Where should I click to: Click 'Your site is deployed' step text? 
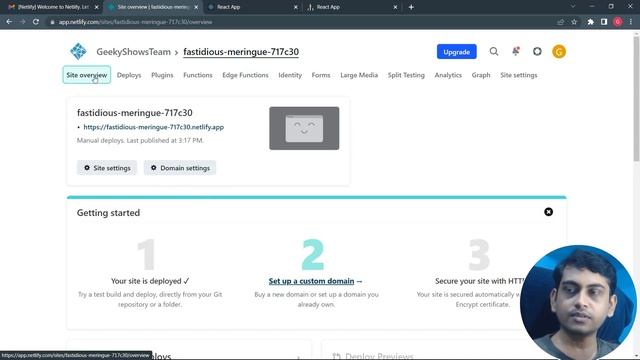point(150,281)
